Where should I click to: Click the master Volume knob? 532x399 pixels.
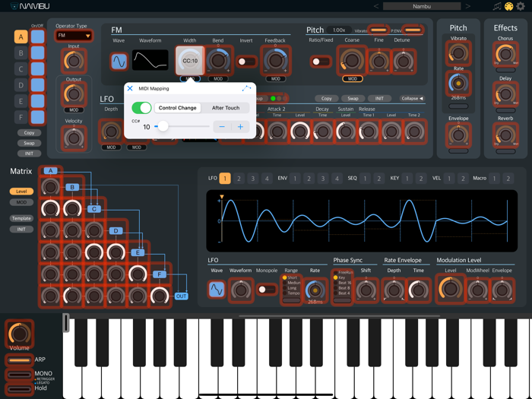(x=19, y=334)
